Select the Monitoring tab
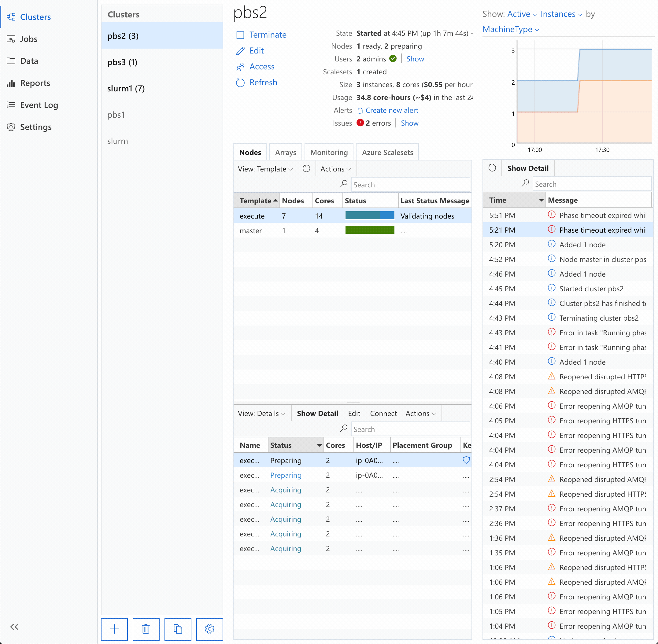Viewport: 658px width, 644px height. (x=329, y=152)
